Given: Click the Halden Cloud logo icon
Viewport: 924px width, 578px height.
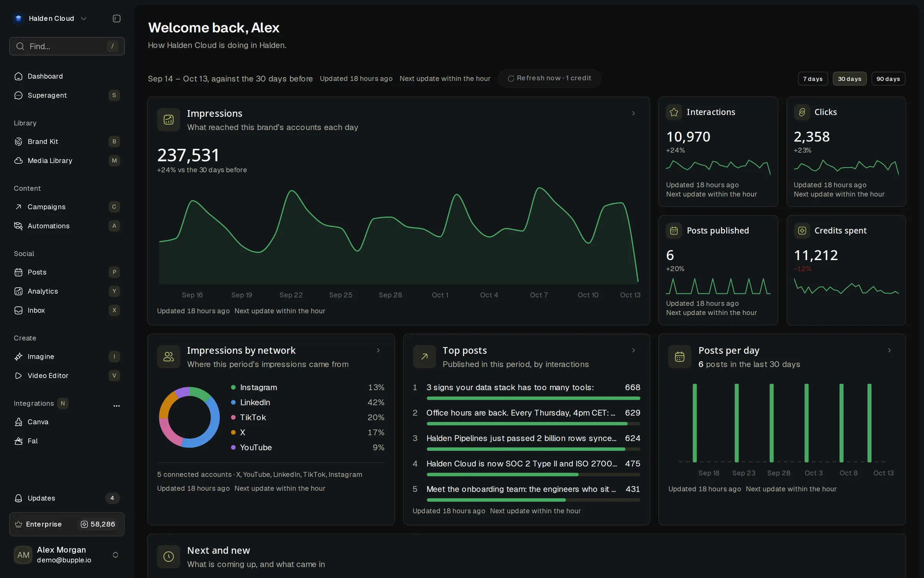Looking at the screenshot, I should click(18, 18).
